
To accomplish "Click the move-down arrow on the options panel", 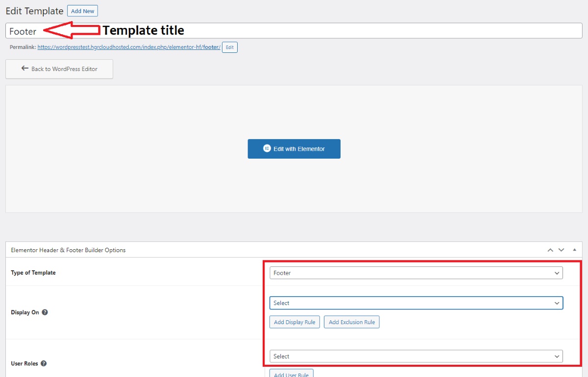I will pos(561,250).
